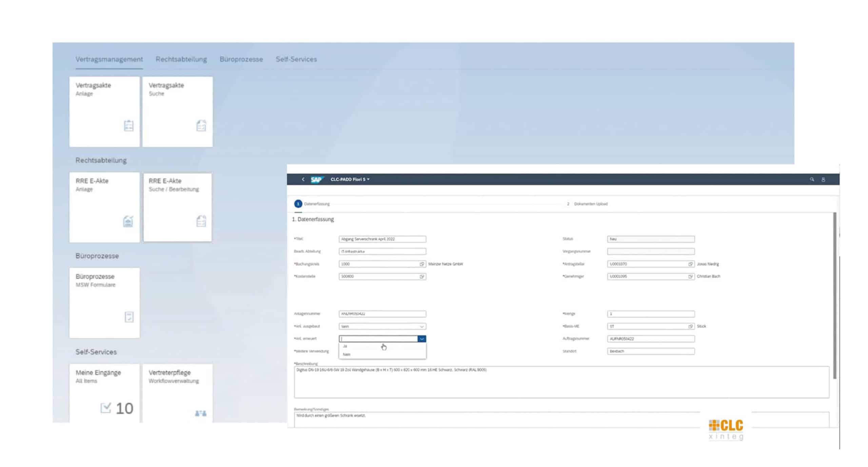Switch to the Rechtsabteilung tab
Screen dimensions: 868x467
click(181, 59)
